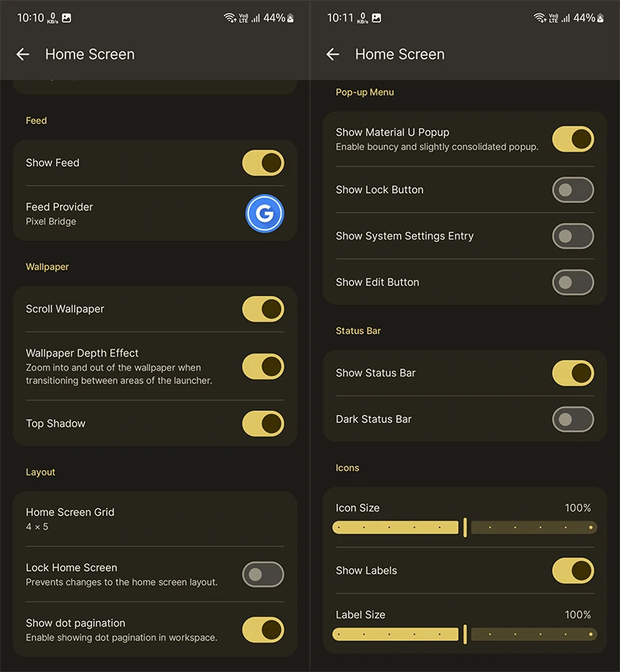Tap Wi-Fi icon in left status bar
This screenshot has height=672, width=620.
[230, 17]
